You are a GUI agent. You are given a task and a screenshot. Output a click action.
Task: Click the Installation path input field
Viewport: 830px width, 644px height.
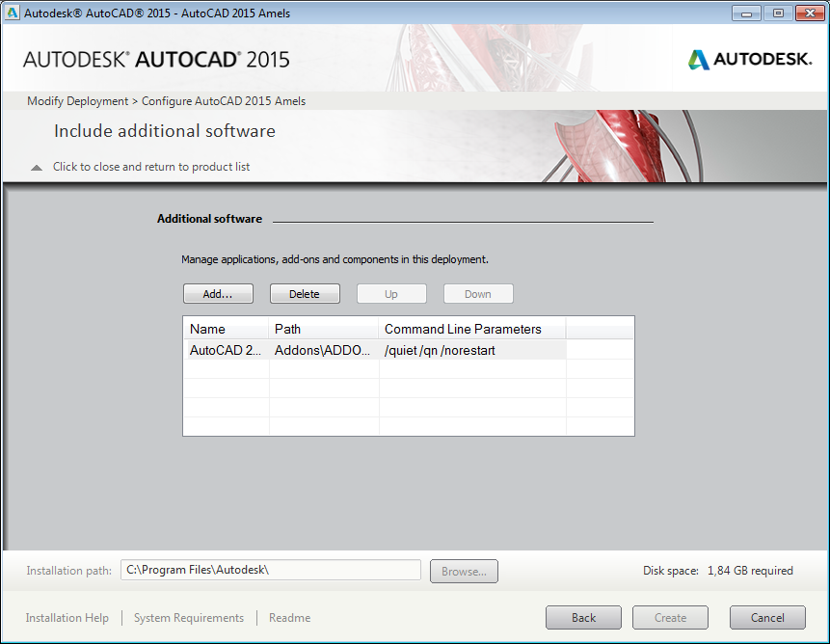271,570
